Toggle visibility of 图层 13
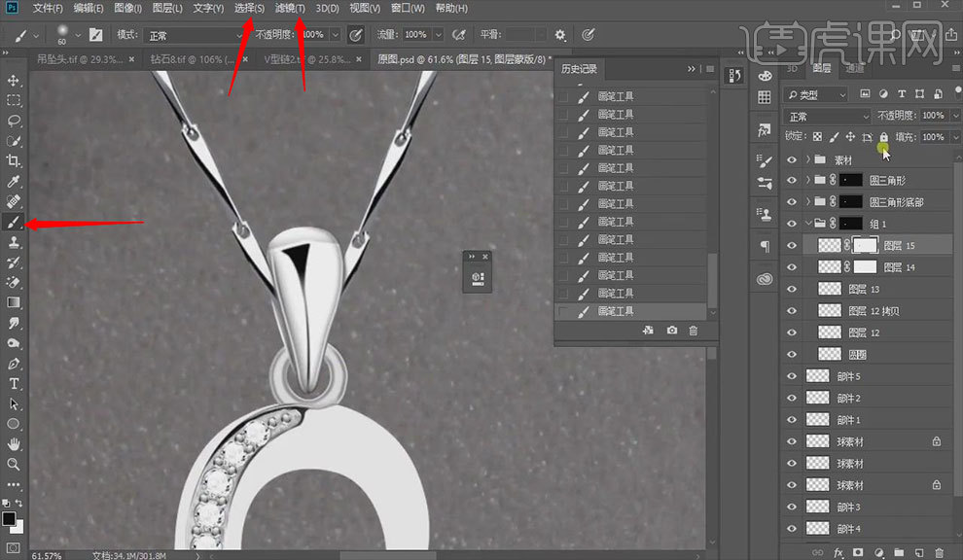 (791, 289)
